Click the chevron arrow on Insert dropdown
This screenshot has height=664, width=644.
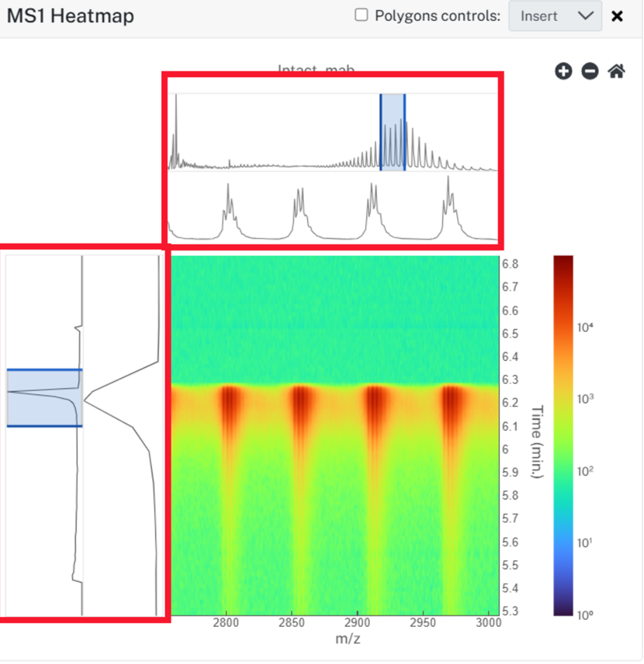[586, 16]
